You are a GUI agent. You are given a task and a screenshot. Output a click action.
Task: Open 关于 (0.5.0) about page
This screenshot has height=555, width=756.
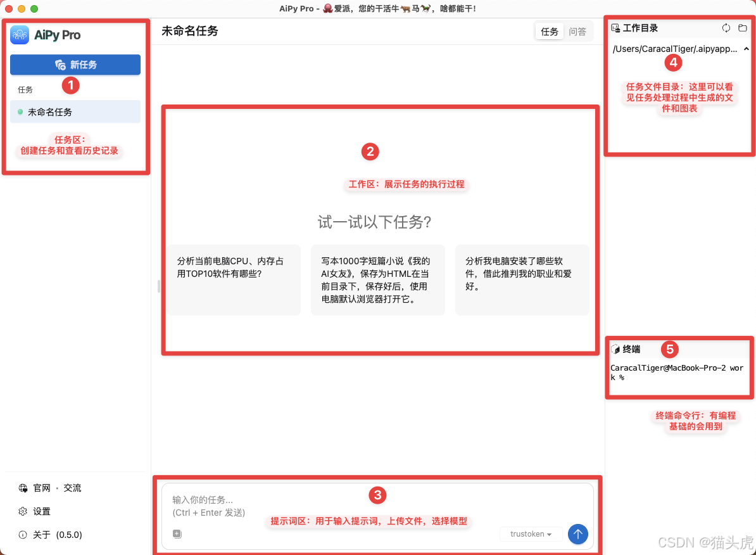[58, 535]
